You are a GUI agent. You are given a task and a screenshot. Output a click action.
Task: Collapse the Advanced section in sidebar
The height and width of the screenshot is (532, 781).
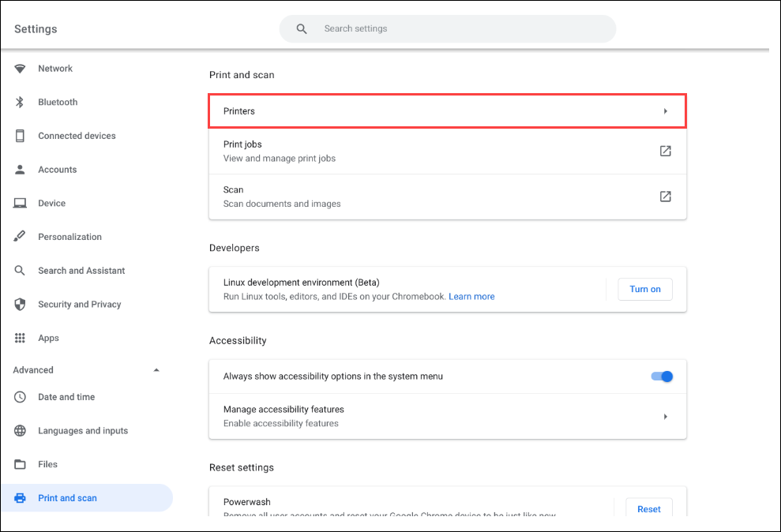[x=156, y=370]
